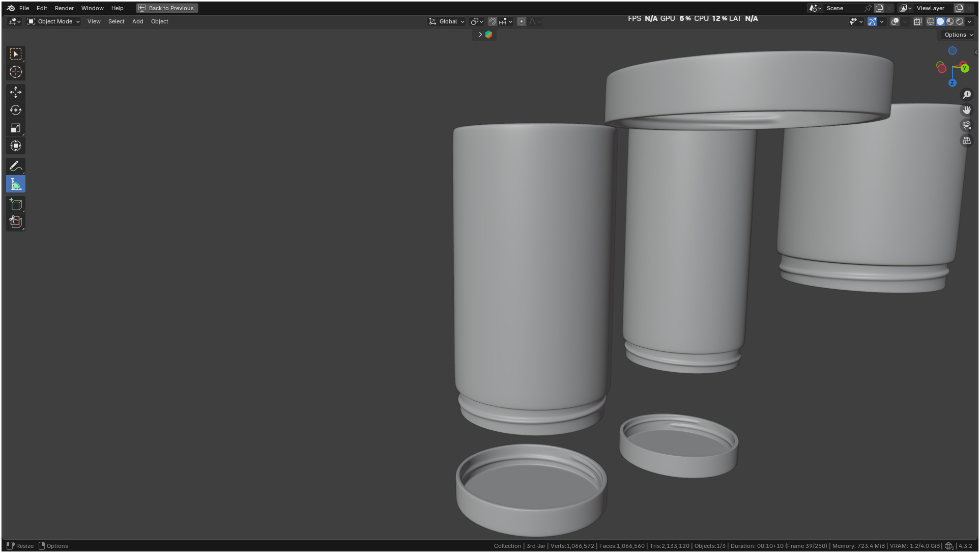The image size is (980, 553).
Task: Create a new scene copy
Action: coord(879,8)
